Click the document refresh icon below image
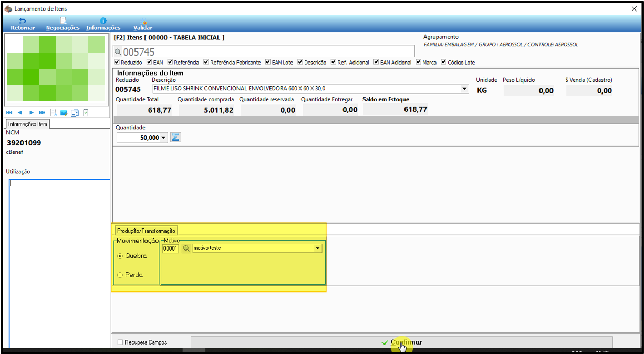The width and height of the screenshot is (644, 354). point(53,112)
